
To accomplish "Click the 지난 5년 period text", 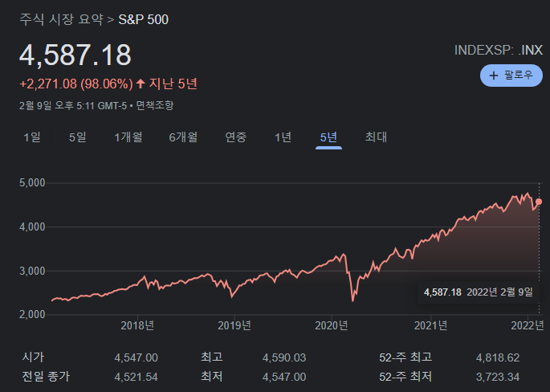I will point(173,84).
